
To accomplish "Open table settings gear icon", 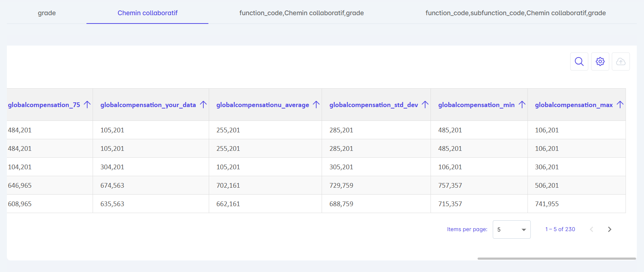I will (x=600, y=61).
